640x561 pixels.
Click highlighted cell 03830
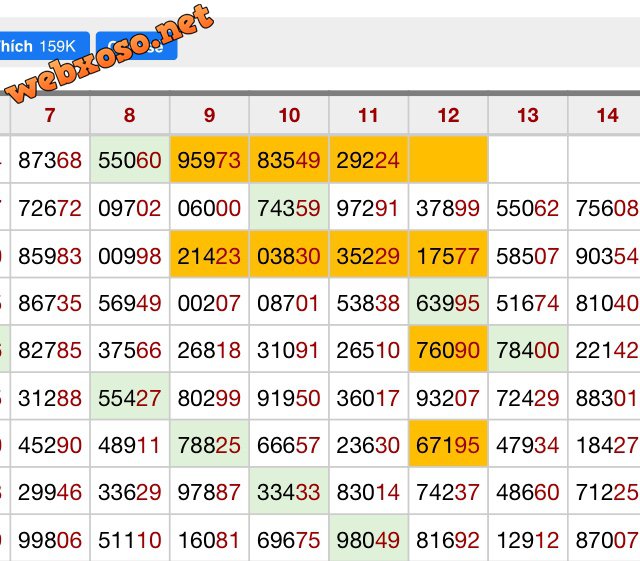coord(289,255)
